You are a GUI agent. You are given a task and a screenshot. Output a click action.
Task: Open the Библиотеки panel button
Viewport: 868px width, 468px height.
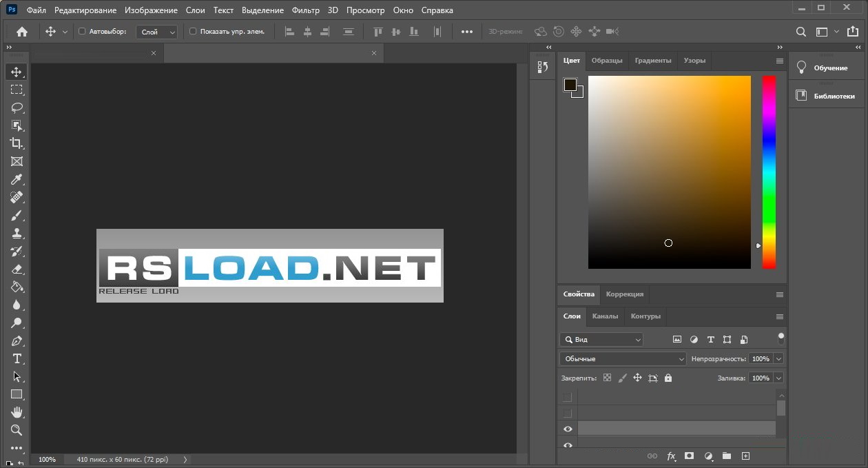[x=827, y=96]
